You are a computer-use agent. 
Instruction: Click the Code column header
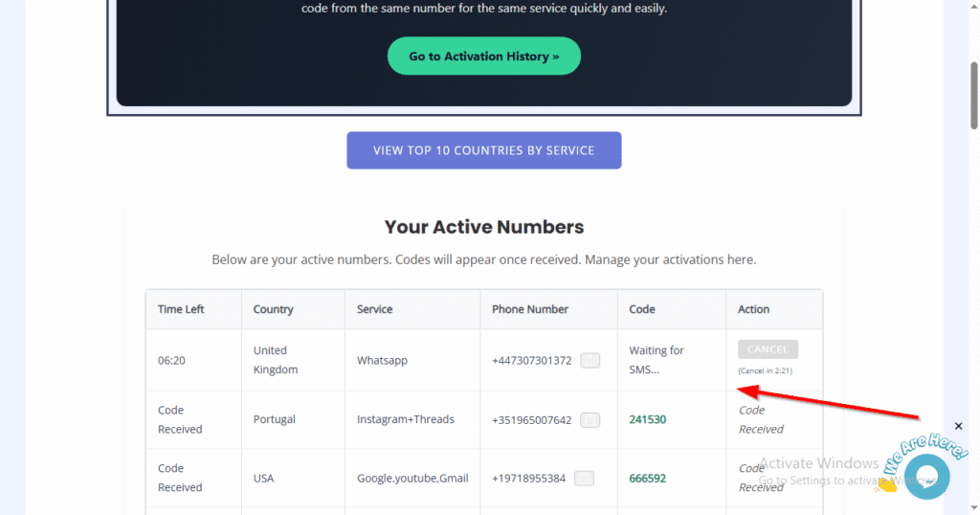[640, 309]
